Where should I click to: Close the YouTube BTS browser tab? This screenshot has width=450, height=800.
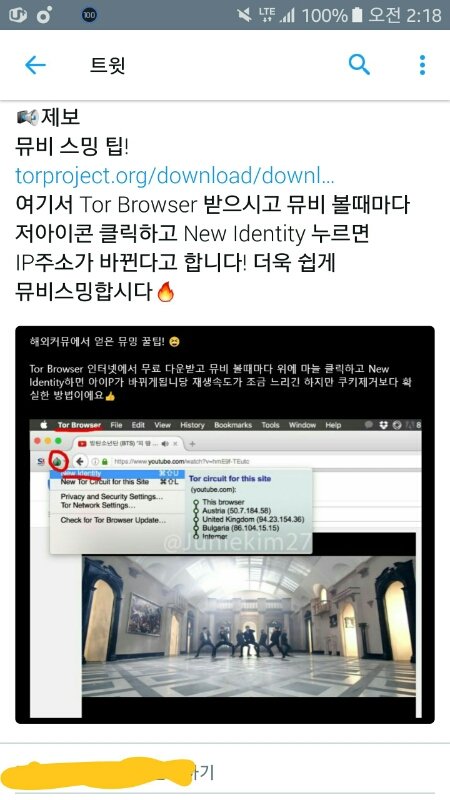[x=176, y=444]
